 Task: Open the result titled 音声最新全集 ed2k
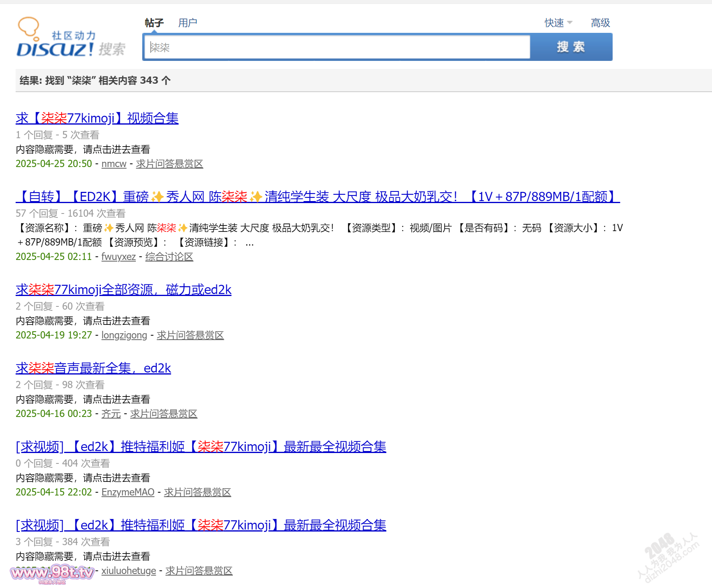point(93,368)
